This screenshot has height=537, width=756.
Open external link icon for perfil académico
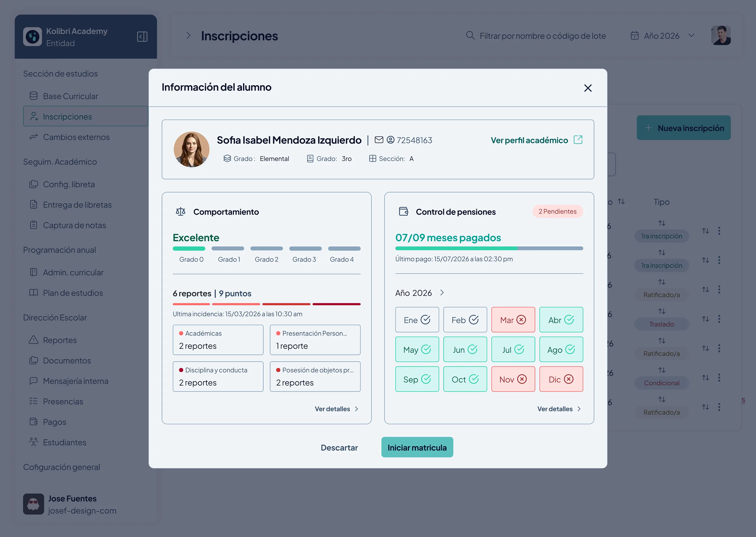click(578, 140)
